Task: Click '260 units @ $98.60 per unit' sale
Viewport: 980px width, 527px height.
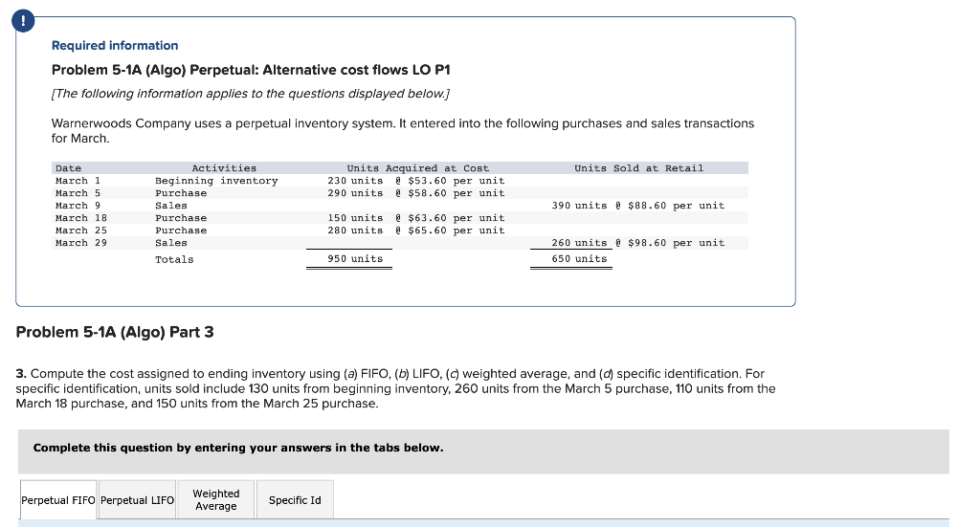Action: tap(638, 243)
